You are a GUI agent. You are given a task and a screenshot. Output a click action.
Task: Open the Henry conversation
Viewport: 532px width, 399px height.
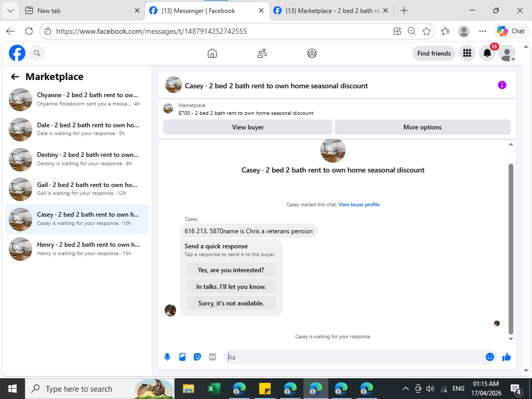[x=77, y=249]
